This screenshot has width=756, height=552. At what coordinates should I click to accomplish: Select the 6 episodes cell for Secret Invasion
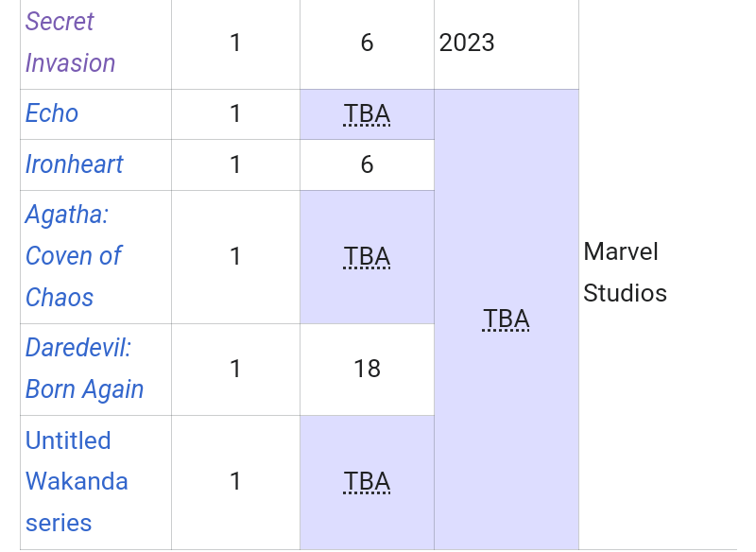click(x=367, y=43)
